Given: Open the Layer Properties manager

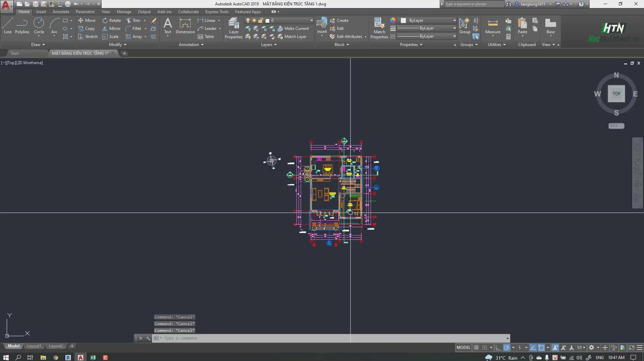Looking at the screenshot, I should tap(233, 28).
